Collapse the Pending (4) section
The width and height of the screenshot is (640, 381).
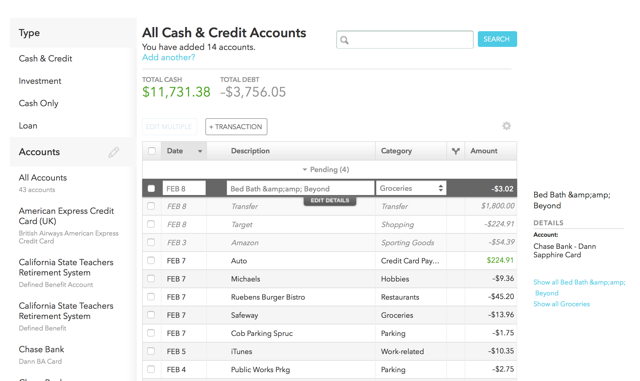326,169
